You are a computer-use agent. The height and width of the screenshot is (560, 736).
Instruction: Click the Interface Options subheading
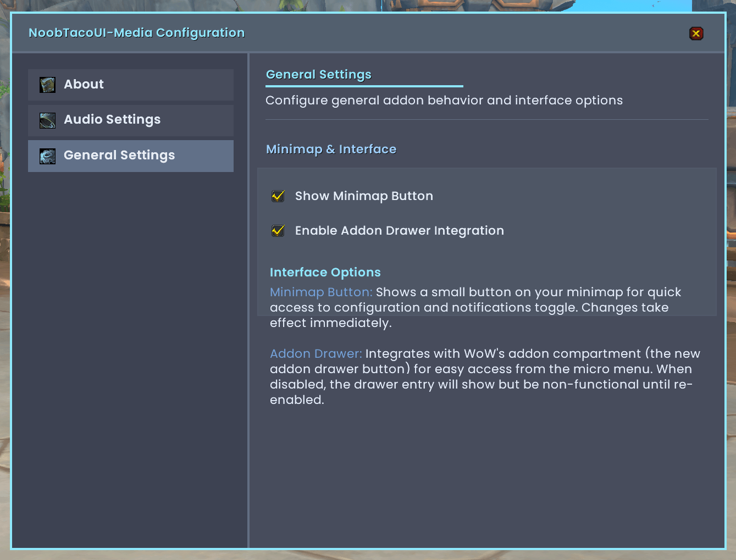point(325,273)
